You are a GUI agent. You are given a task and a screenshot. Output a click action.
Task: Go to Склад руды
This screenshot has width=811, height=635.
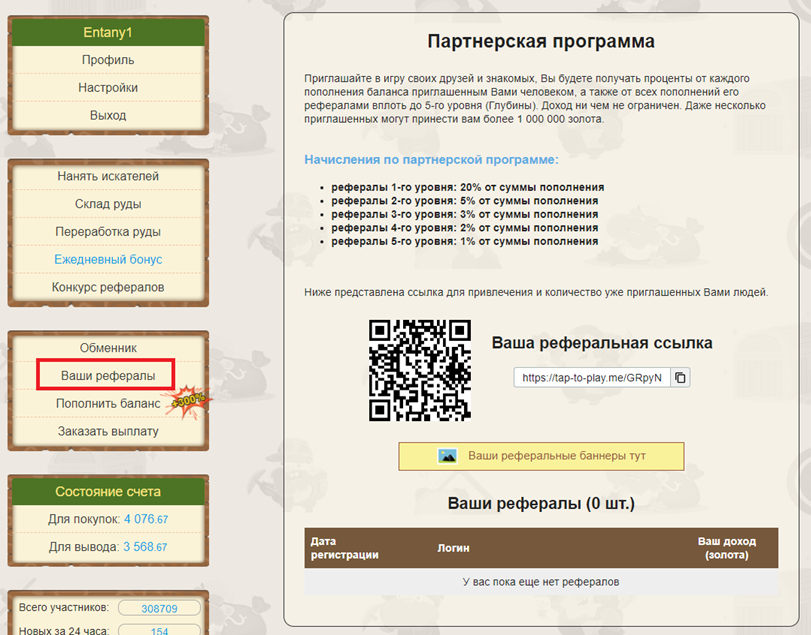pos(108,204)
